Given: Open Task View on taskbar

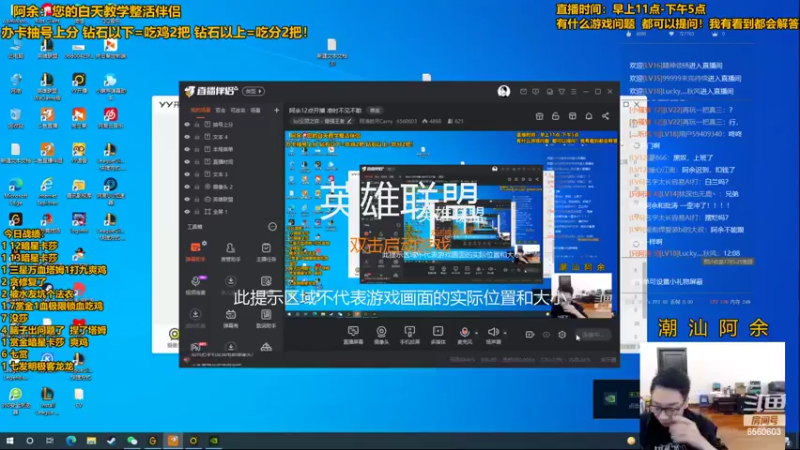Looking at the screenshot, I should pyautogui.click(x=49, y=440).
